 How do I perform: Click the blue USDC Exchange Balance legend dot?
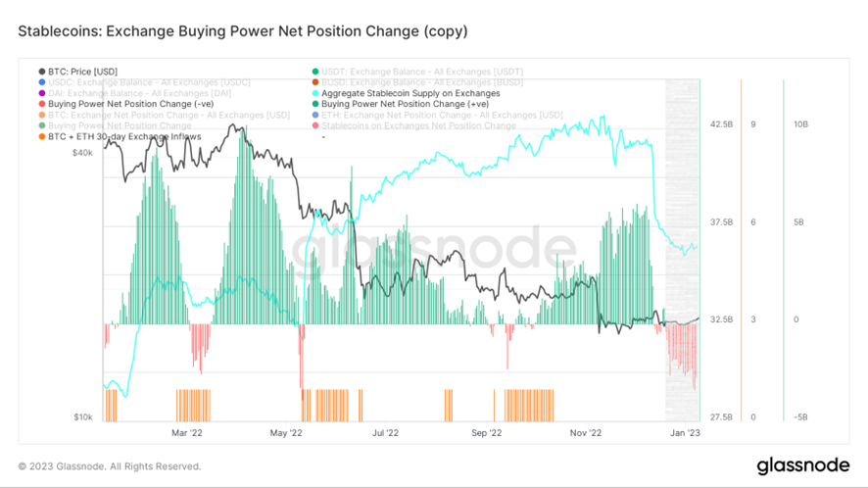(x=41, y=82)
